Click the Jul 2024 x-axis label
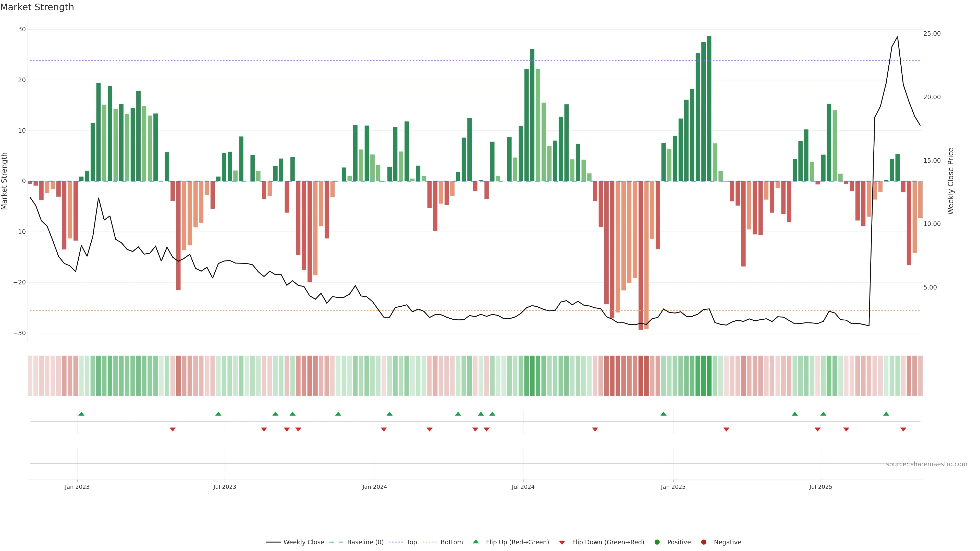980x551 pixels. [x=523, y=487]
